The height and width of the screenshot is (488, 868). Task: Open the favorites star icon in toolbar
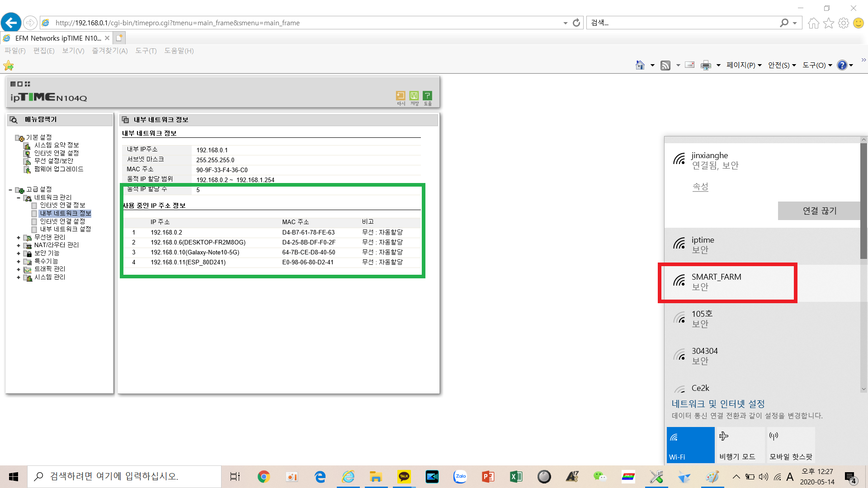[x=829, y=23]
